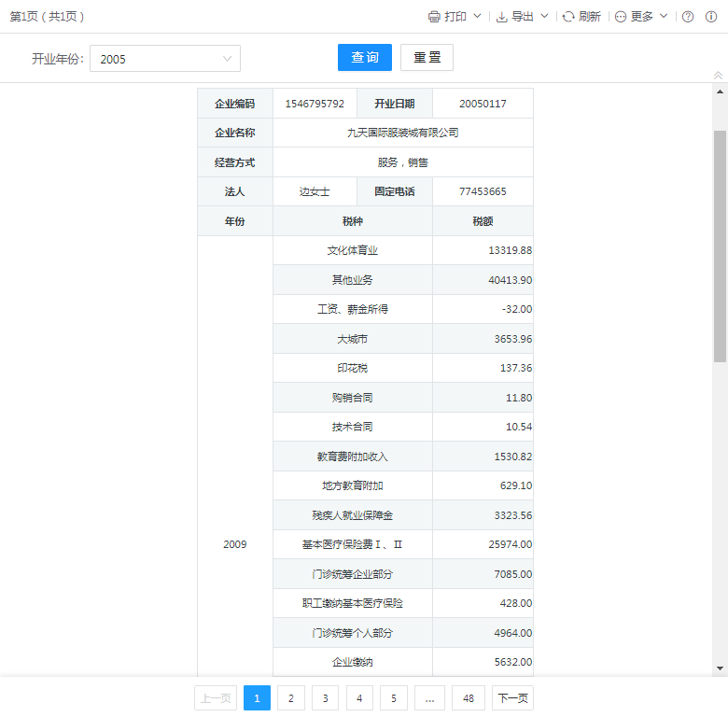The width and height of the screenshot is (728, 717).
Task: Select the 九天国际服装城有限公司 company name cell
Action: 402,133
